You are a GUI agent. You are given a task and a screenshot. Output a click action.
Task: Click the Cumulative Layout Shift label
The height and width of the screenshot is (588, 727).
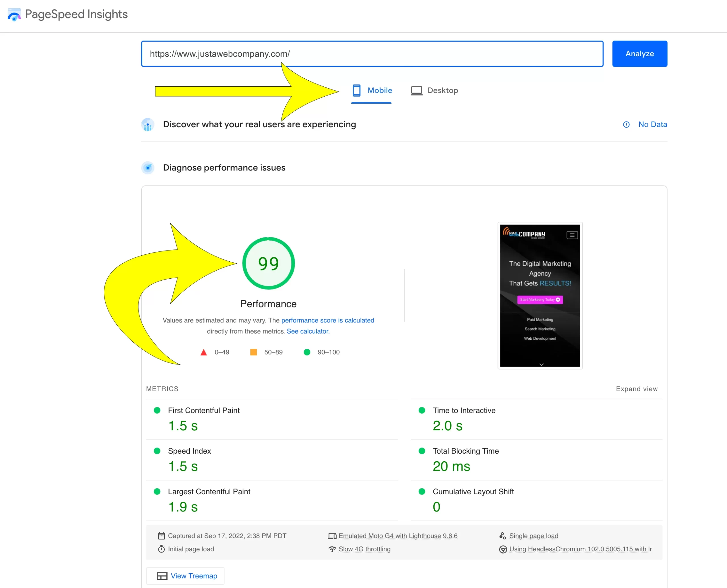(473, 492)
